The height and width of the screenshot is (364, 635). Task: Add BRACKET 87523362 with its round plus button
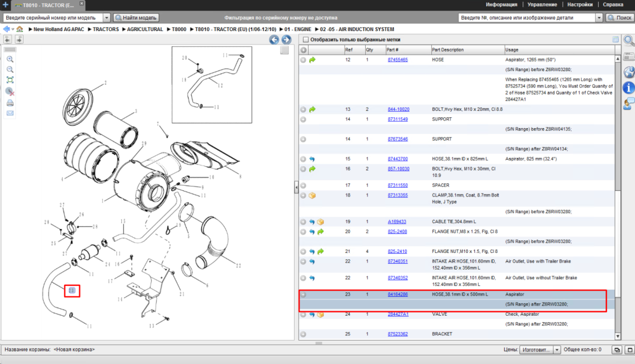point(303,334)
